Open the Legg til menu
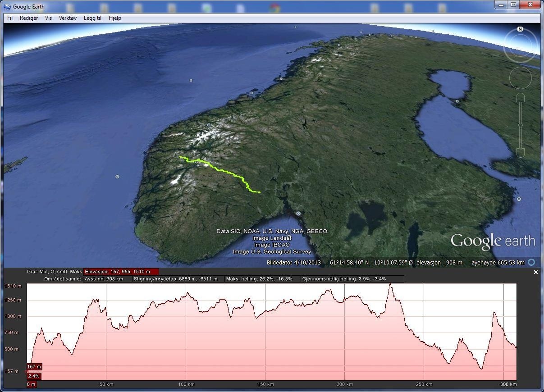Viewport: 544px width, 392px height. click(92, 18)
